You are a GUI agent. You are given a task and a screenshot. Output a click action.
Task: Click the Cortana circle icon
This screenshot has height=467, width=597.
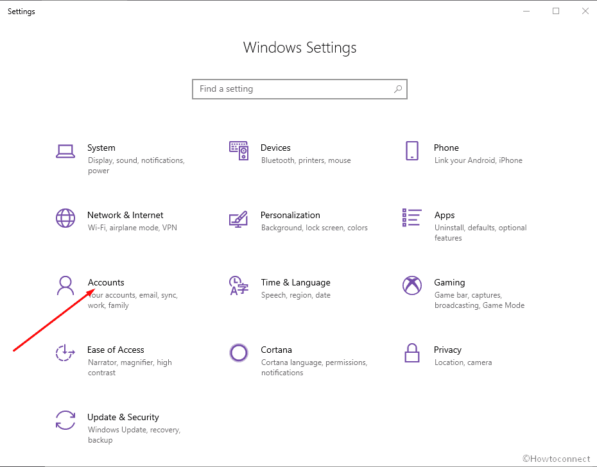pos(239,353)
